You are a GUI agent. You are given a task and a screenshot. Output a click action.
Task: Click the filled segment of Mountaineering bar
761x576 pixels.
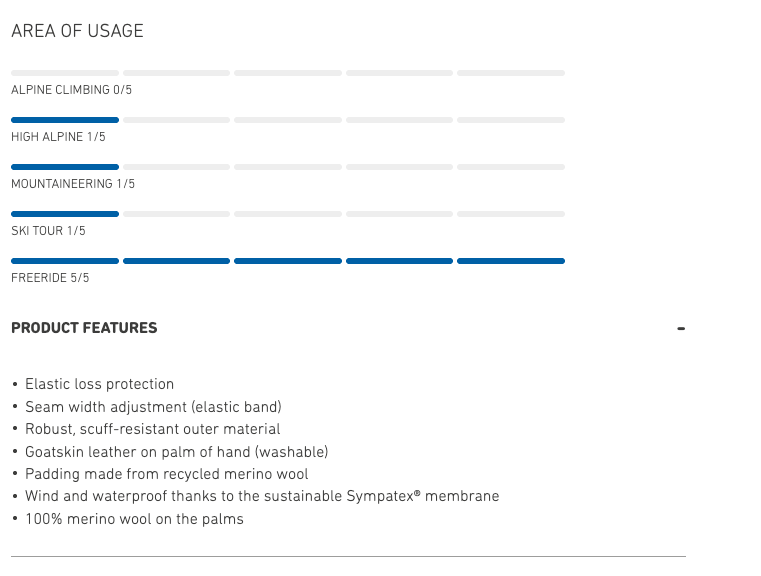coord(65,167)
